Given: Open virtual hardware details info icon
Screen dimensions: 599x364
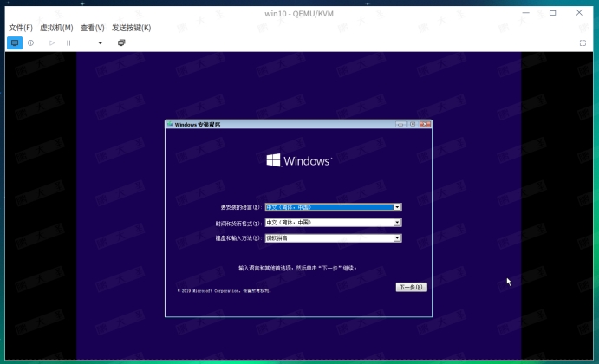Looking at the screenshot, I should (31, 42).
